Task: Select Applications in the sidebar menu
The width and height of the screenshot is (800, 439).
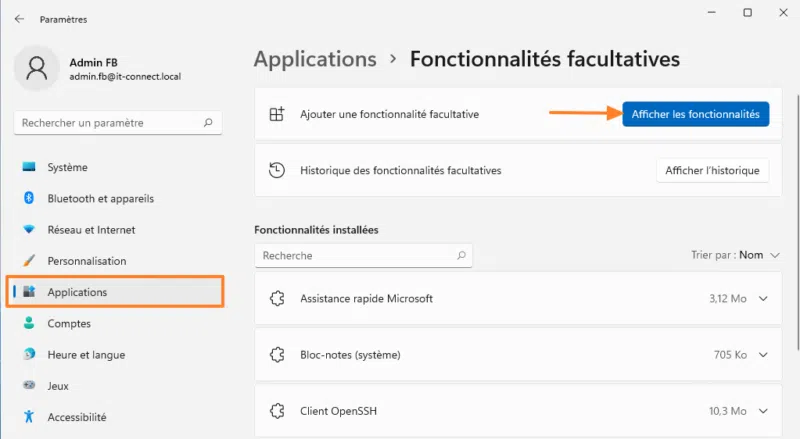Action: 77,292
